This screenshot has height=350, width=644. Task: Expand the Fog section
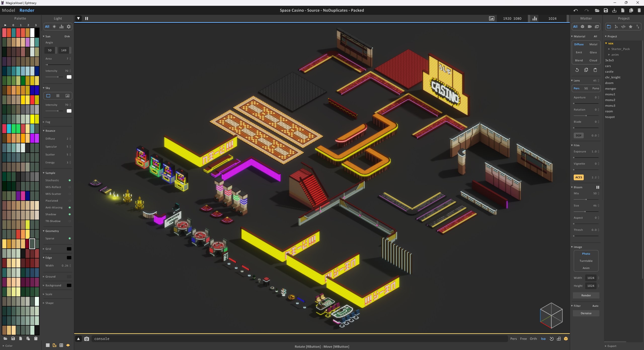(47, 122)
